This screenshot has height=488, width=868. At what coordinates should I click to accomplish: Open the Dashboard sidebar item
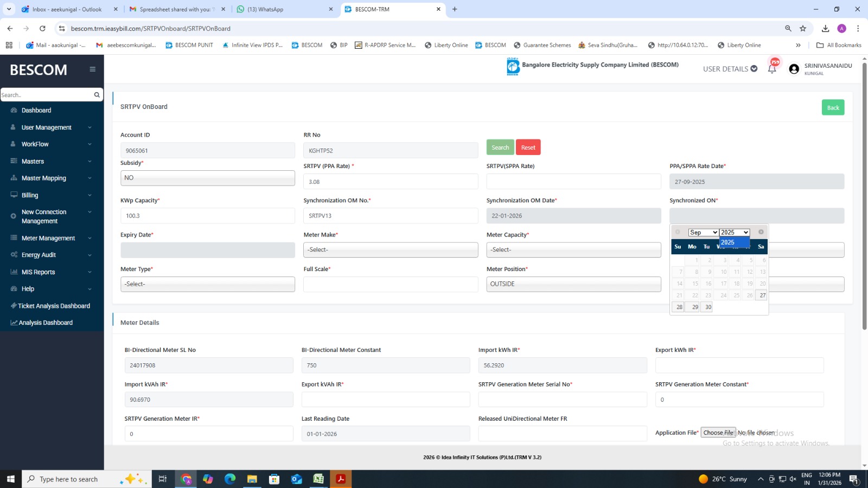(x=36, y=110)
